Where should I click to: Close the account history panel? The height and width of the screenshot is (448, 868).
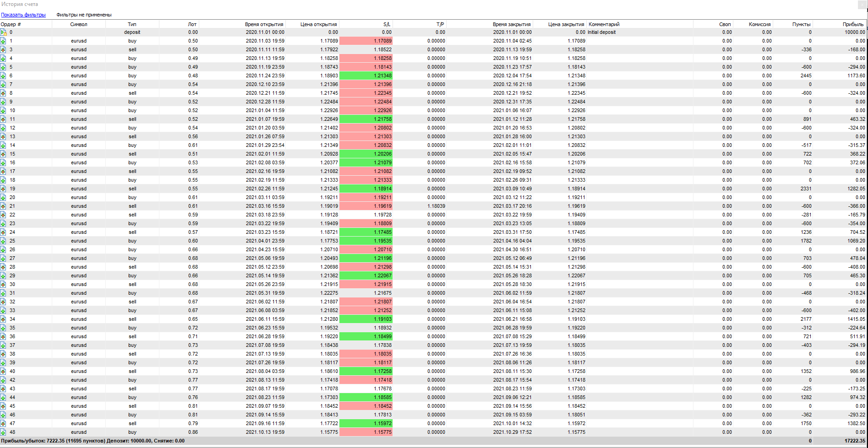862,5
